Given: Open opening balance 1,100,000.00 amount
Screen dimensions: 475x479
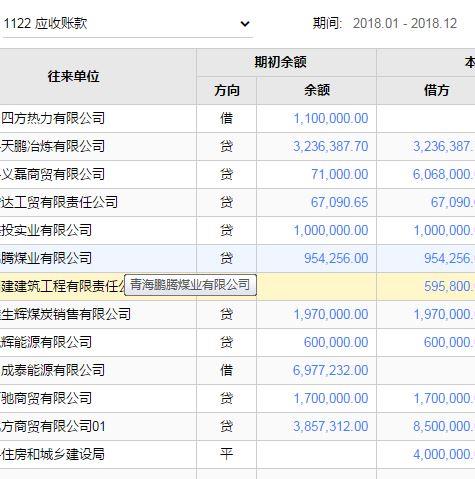Looking at the screenshot, I should [331, 118].
